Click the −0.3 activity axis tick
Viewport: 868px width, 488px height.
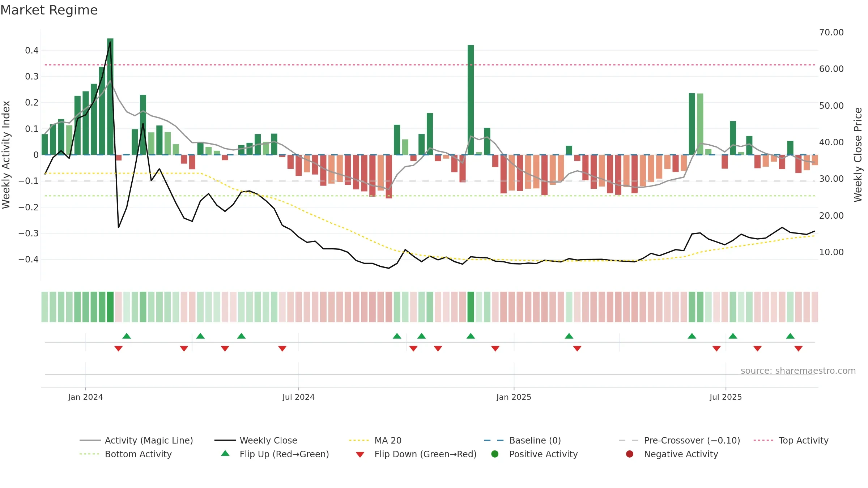pos(29,233)
